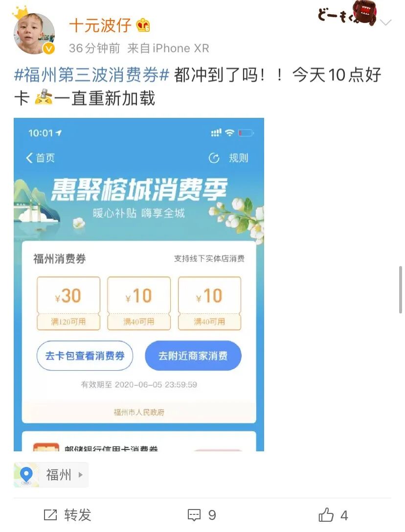Select the middle ¥10 满40可用 coupon
Image resolution: width=405 pixels, height=532 pixels.
tap(139, 303)
